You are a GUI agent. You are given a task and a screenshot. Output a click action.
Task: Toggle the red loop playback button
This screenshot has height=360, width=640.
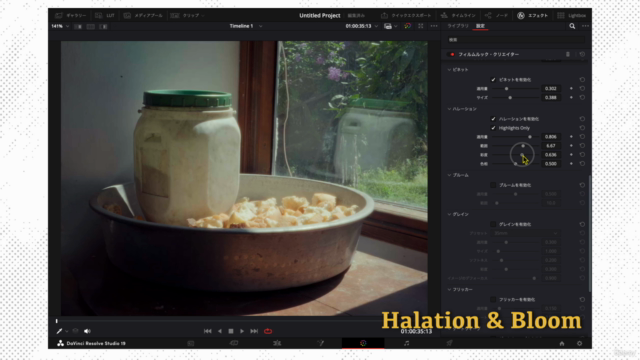(268, 331)
